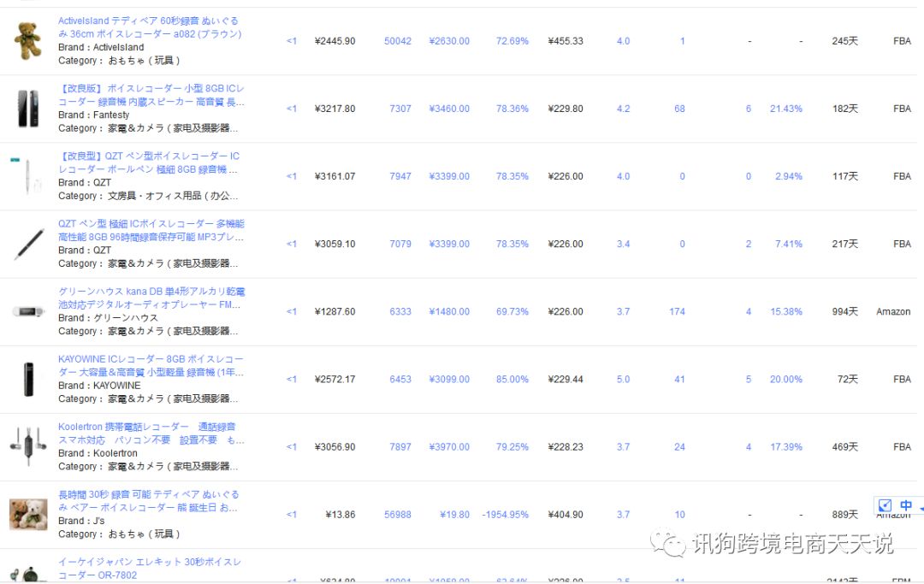Viewport: 924px width, 584px height.
Task: Click percentage 17.39% in Koolertron row
Action: point(785,447)
